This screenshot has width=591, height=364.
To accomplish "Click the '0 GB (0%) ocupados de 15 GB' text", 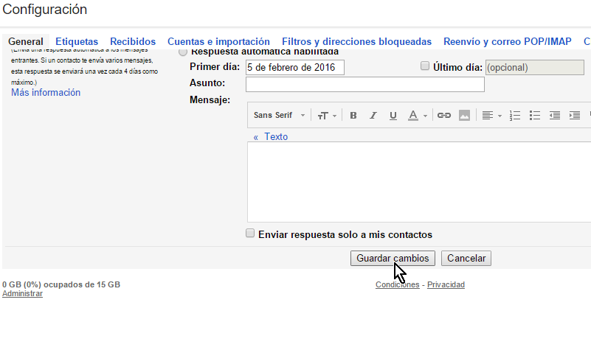I will pyautogui.click(x=61, y=284).
